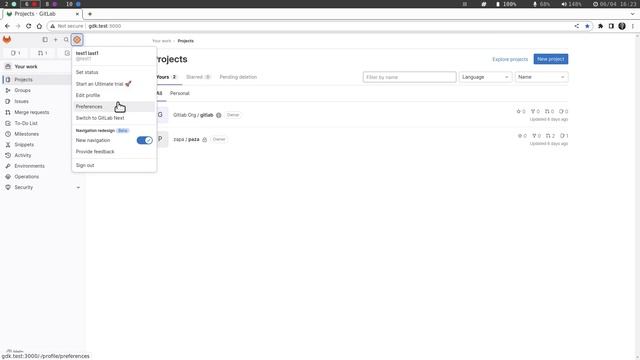Open the Name sort dropdown
This screenshot has height=360, width=640.
tap(541, 77)
